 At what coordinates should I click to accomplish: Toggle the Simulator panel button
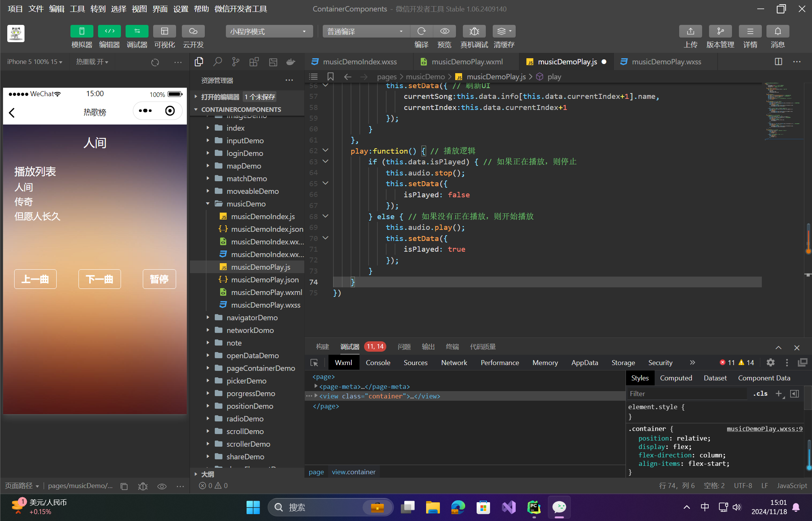[82, 31]
